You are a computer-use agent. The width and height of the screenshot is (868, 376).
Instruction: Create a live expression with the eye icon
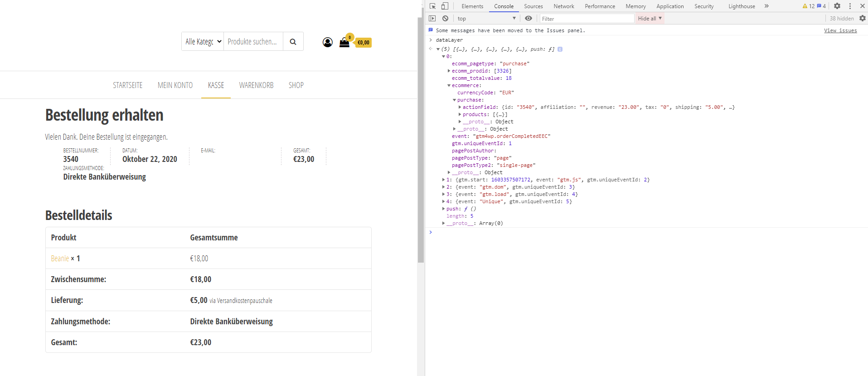(x=529, y=19)
